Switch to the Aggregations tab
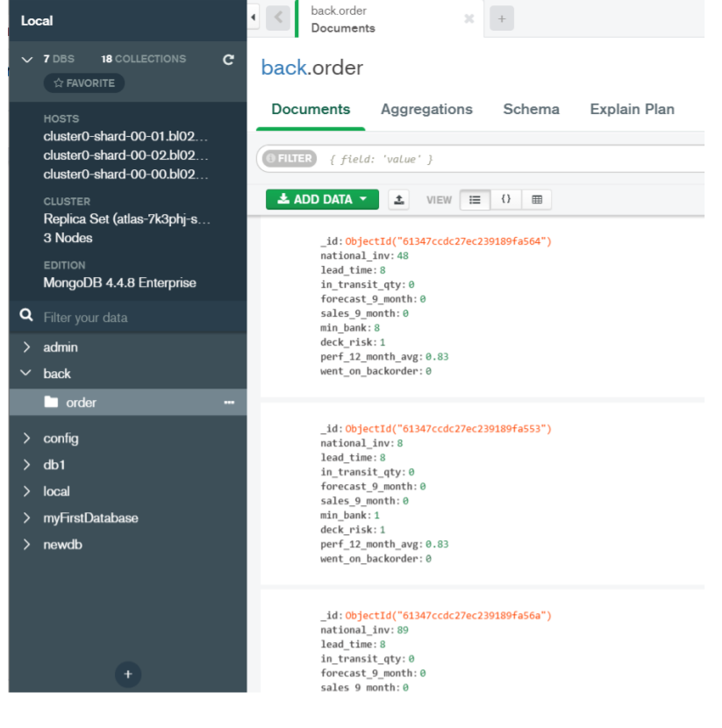This screenshot has width=722, height=728. (426, 109)
